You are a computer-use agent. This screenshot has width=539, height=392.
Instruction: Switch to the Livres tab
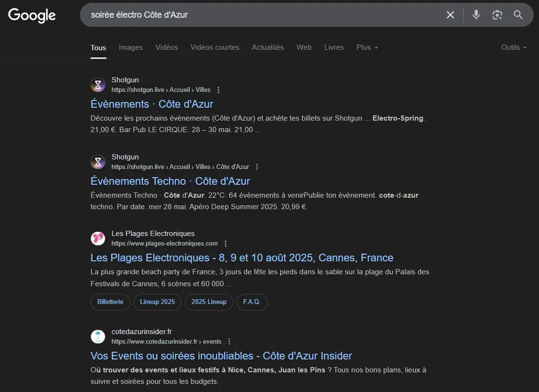334,47
